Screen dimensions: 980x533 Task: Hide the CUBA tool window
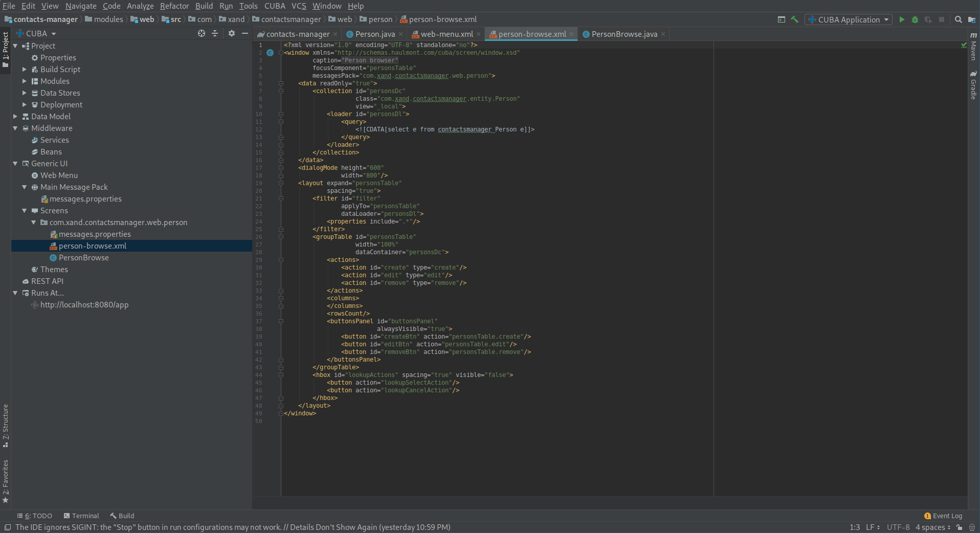pyautogui.click(x=245, y=33)
